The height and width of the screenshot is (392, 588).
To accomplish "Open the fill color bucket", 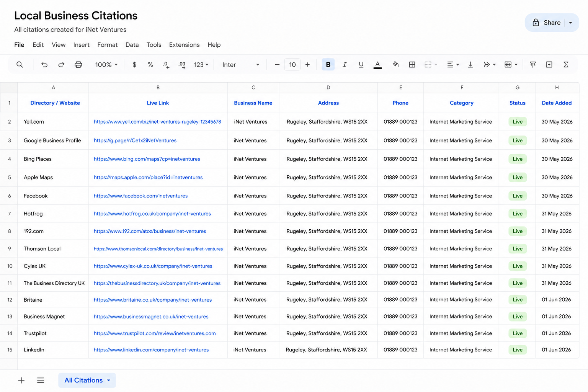I will tap(396, 65).
